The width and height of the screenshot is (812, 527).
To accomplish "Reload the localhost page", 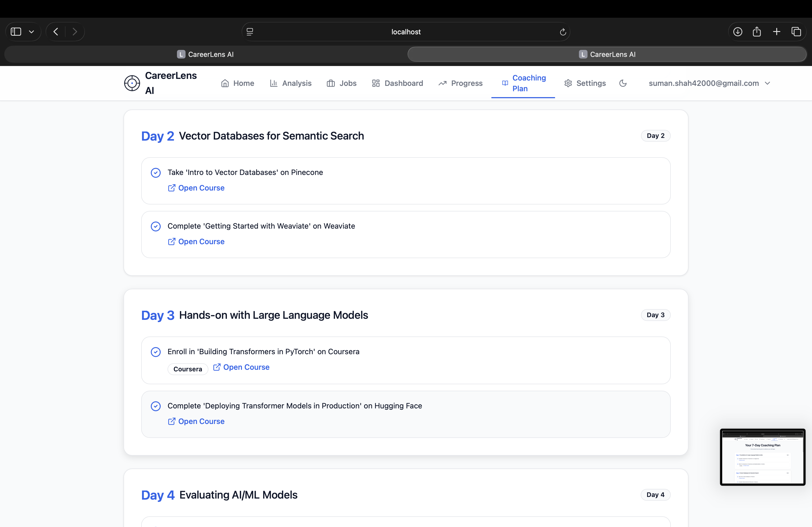I will click(x=563, y=32).
